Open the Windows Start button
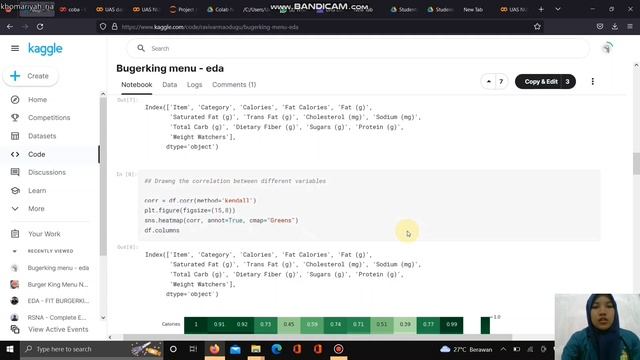The width and height of the screenshot is (640, 360). click(10, 349)
